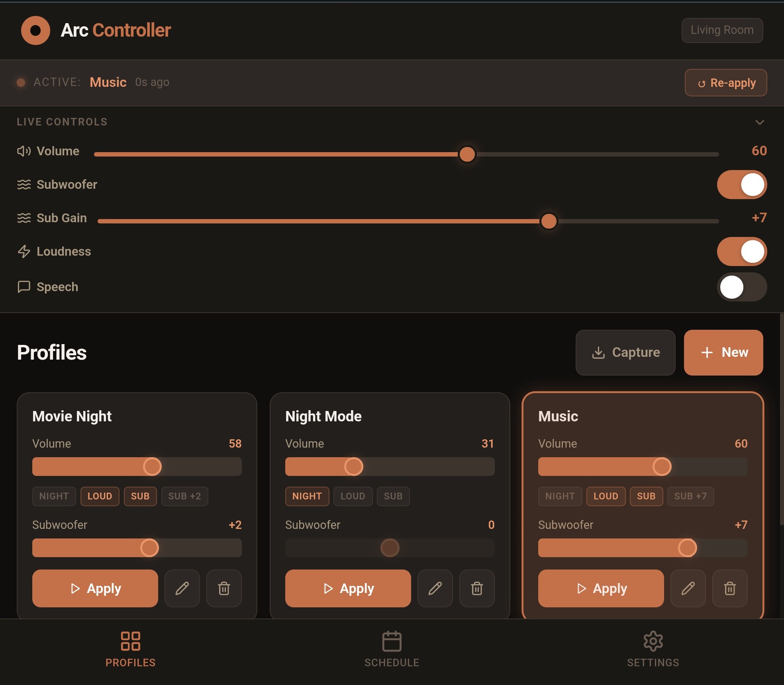Image resolution: width=784 pixels, height=685 pixels.
Task: Delete the Music profile with trash icon
Action: pyautogui.click(x=730, y=588)
